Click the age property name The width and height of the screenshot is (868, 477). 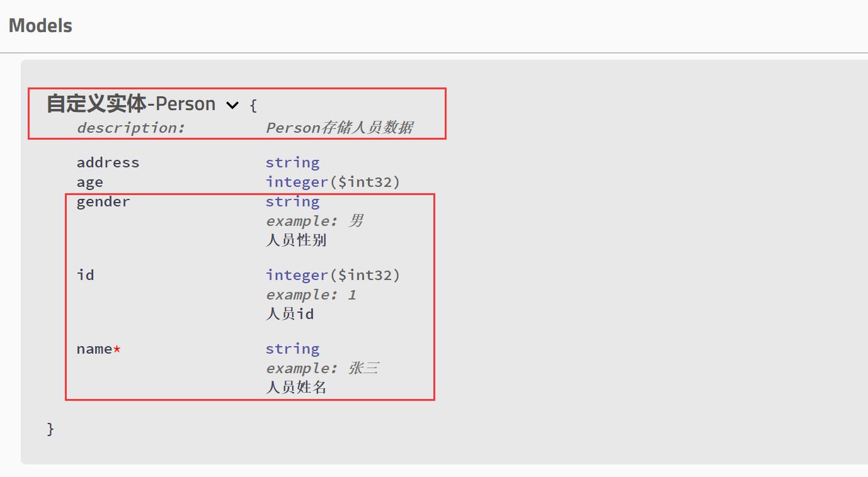89,182
